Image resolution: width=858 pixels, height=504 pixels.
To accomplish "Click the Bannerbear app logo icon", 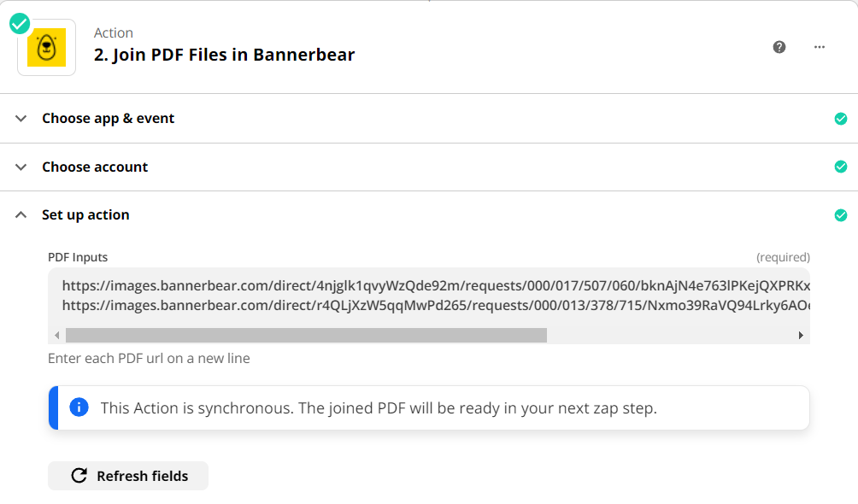I will pos(46,48).
